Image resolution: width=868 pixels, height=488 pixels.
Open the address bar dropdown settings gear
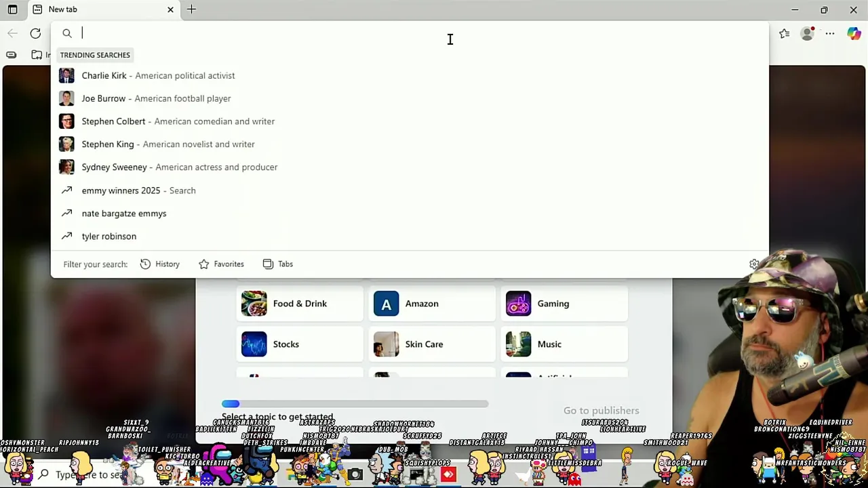tap(754, 264)
